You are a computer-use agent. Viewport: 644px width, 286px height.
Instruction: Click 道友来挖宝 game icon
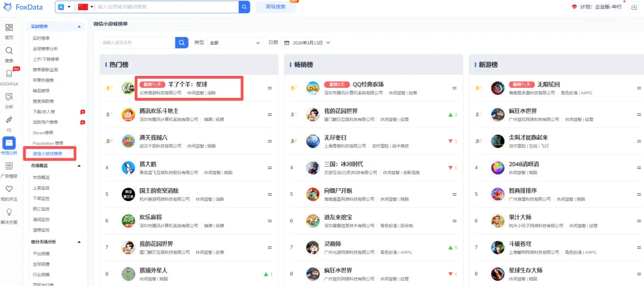click(312, 220)
